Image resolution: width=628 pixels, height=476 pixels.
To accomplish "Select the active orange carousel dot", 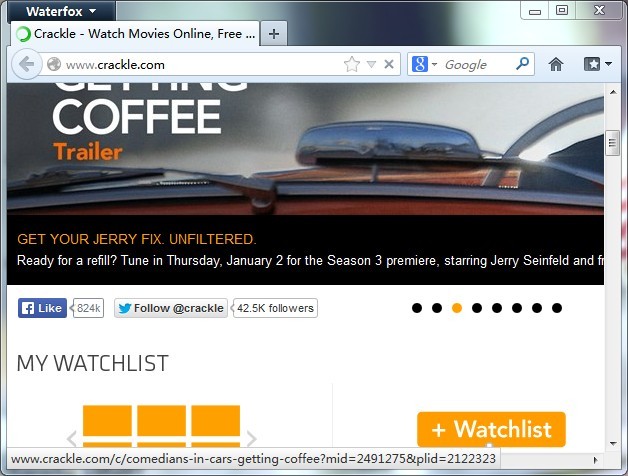I will click(x=457, y=308).
